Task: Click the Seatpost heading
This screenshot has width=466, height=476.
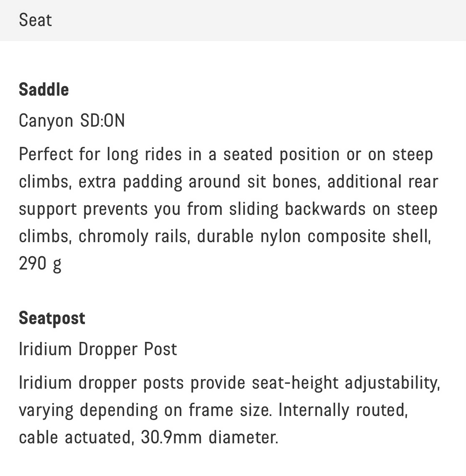Action: [x=52, y=318]
